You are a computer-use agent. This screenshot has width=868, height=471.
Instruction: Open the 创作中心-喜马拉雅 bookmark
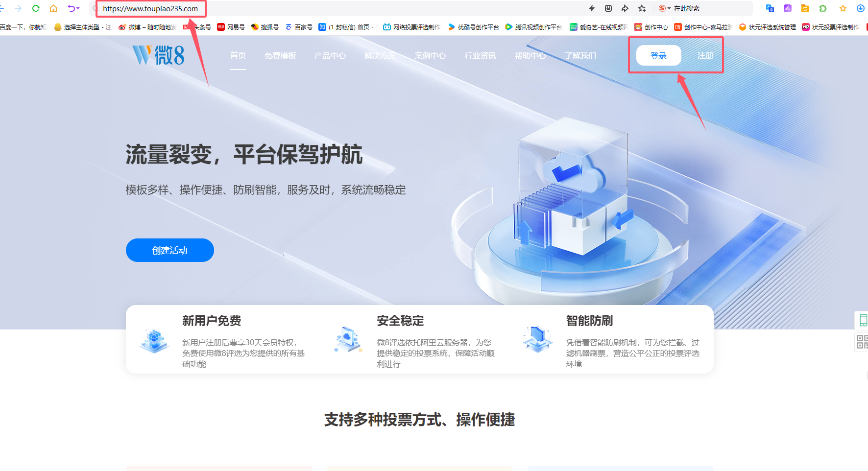(703, 27)
